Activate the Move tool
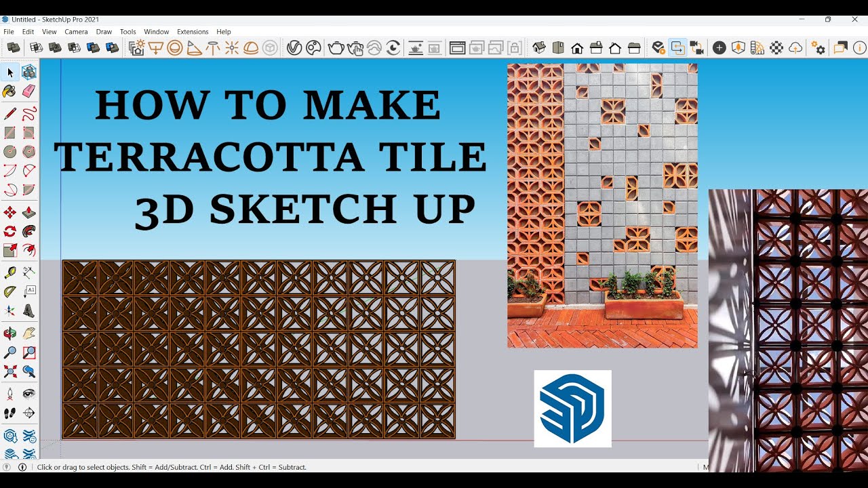 [x=10, y=213]
